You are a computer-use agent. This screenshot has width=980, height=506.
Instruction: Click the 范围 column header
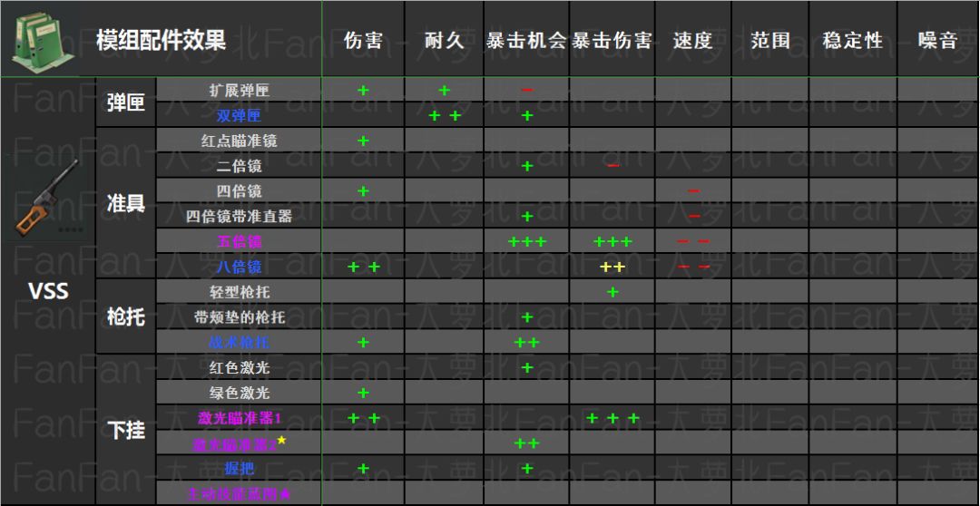tap(770, 41)
